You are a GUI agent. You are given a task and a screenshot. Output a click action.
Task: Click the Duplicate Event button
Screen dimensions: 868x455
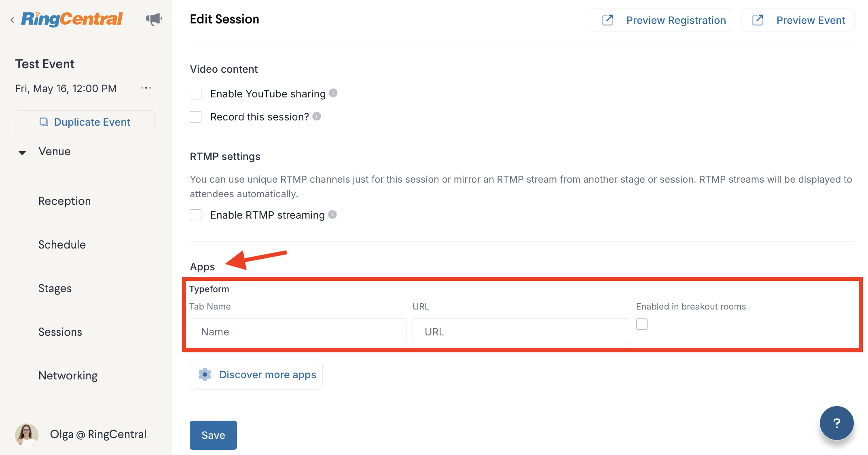85,122
